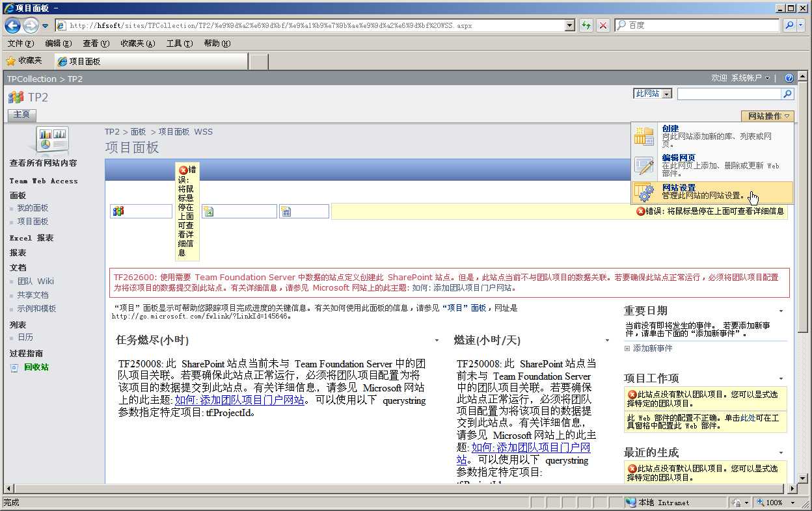Click the IE forward navigation button

coord(31,25)
